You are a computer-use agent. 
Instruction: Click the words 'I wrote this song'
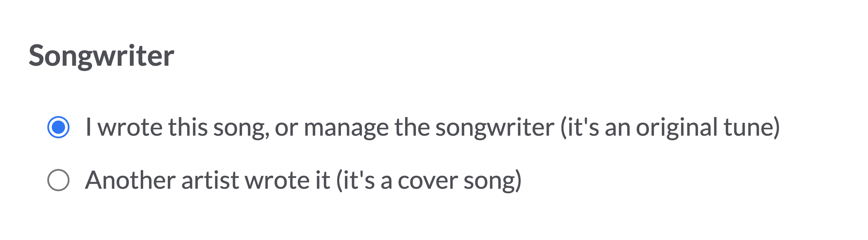pos(177,128)
